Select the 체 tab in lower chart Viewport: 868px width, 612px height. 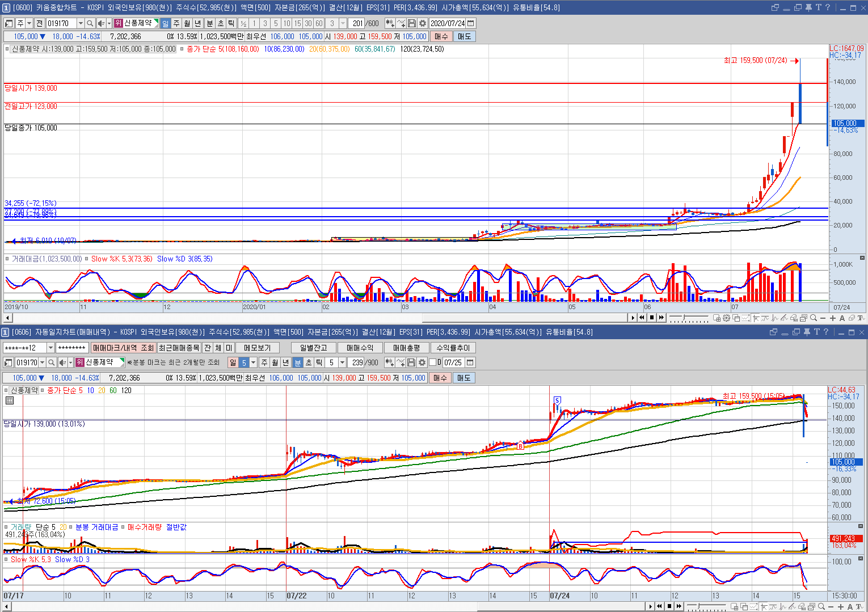coord(218,348)
